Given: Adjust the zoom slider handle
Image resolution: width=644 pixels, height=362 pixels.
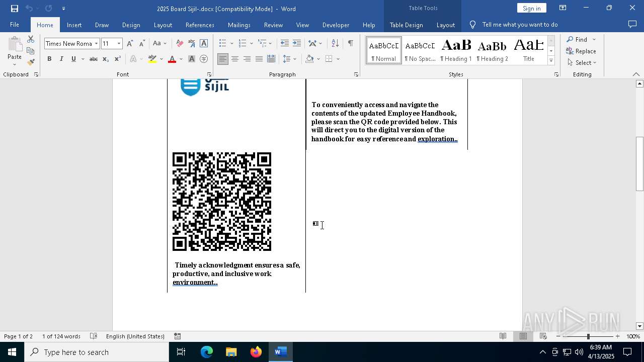Looking at the screenshot, I should coord(588,336).
